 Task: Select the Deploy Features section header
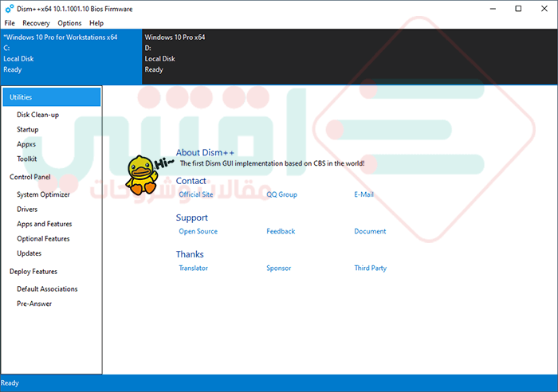point(33,272)
